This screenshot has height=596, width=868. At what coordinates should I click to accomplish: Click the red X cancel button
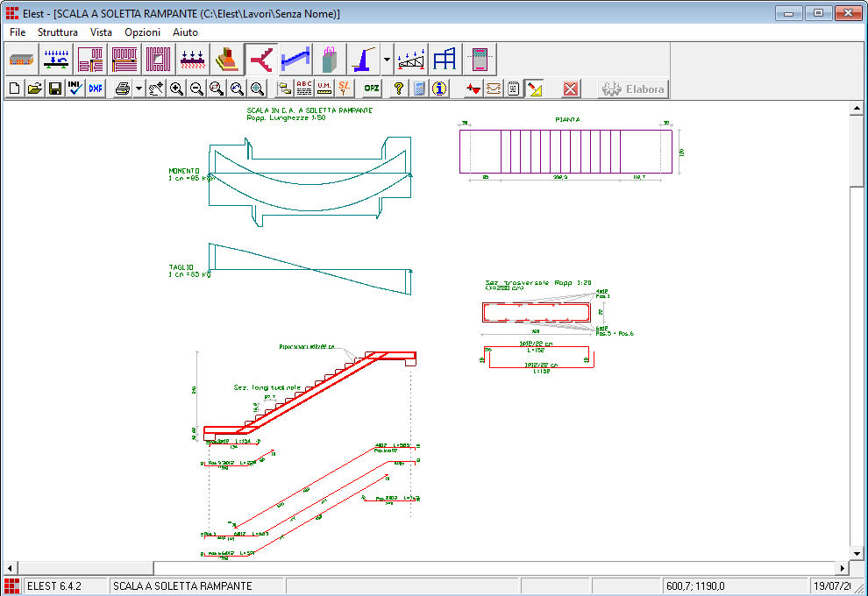[571, 89]
